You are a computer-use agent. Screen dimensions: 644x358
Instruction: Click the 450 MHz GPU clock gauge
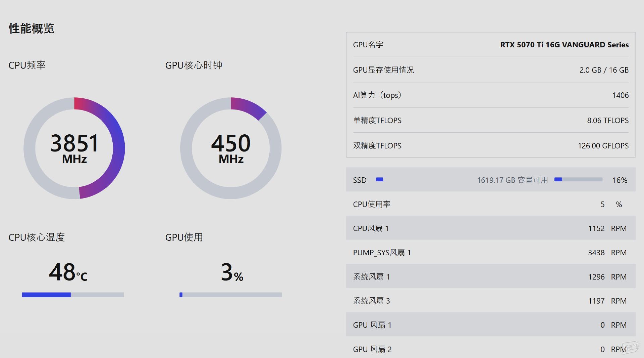[x=231, y=148]
